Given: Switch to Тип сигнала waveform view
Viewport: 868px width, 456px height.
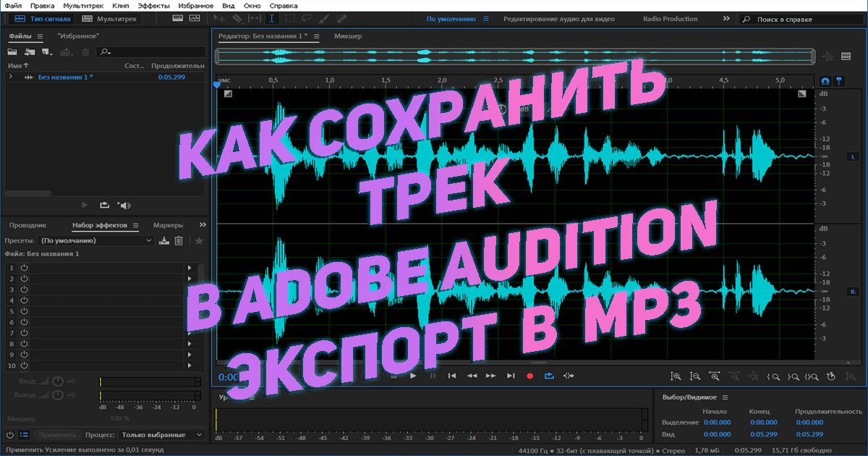Looking at the screenshot, I should pos(43,19).
